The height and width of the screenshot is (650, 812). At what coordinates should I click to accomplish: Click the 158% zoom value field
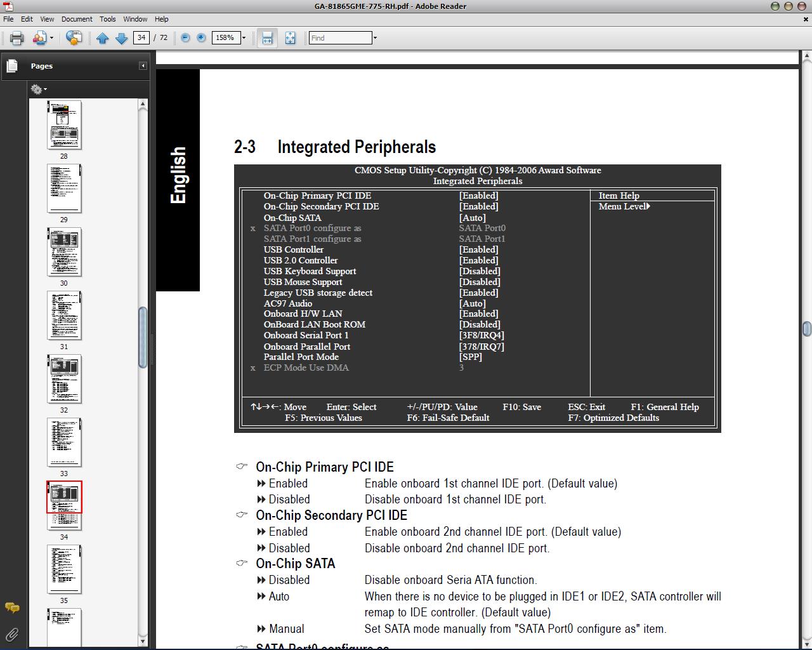[x=225, y=38]
